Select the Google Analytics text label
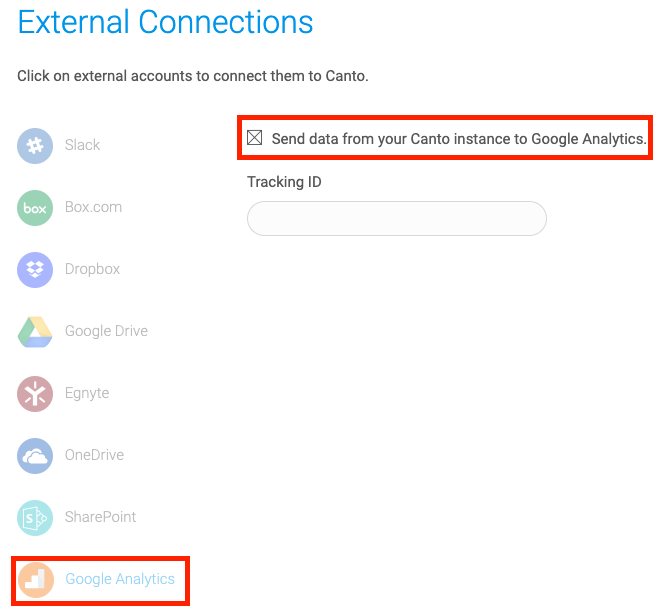The width and height of the screenshot is (658, 609). pos(120,579)
